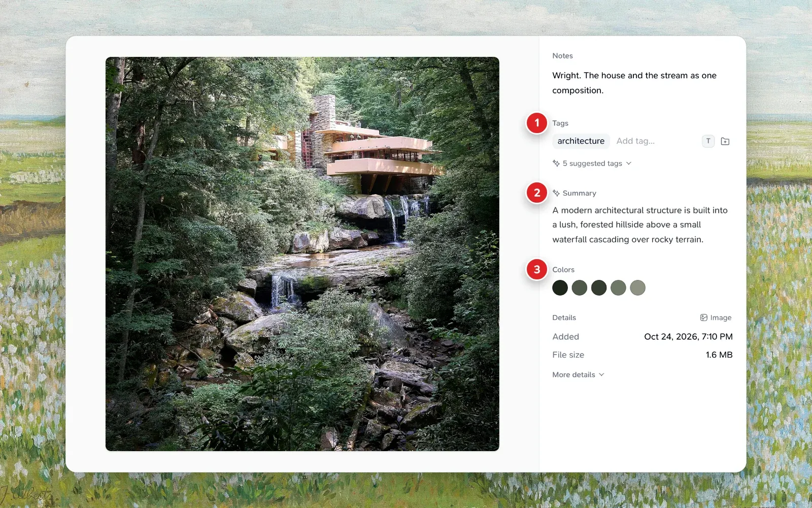Click the sparkle icon beside Summary

pyautogui.click(x=556, y=193)
